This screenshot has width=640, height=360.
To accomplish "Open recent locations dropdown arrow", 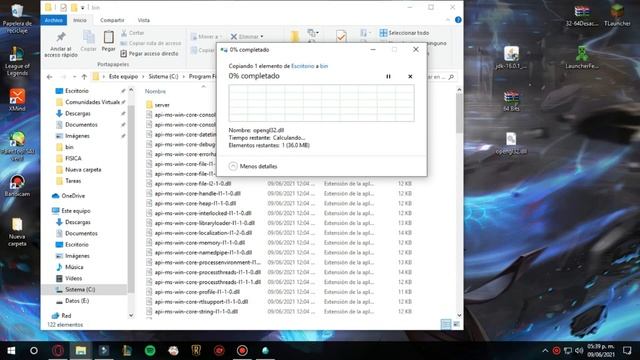I will tap(74, 77).
